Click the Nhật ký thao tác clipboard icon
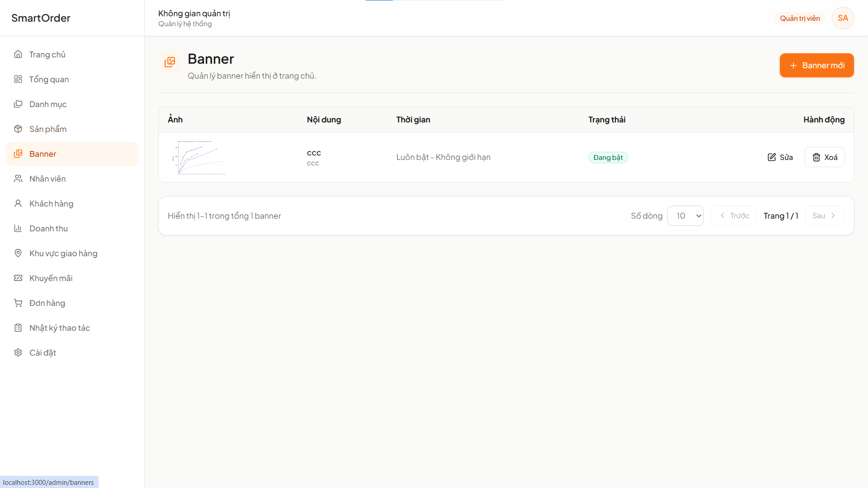868x488 pixels. pos(18,328)
